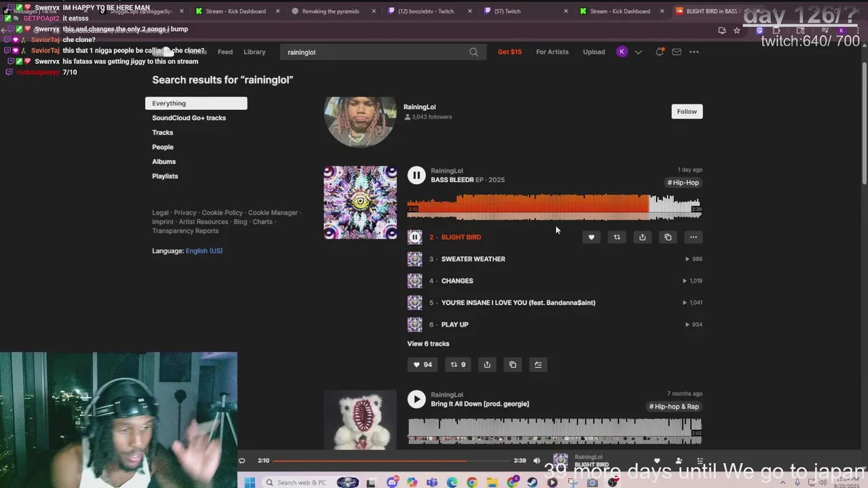The height and width of the screenshot is (488, 868).
Task: Play YOU'RE INSANE I LOVE YOU track
Action: (x=518, y=303)
